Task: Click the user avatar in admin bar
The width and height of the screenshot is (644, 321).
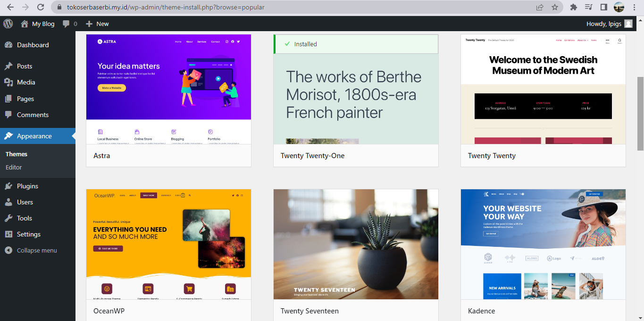Action: (x=628, y=24)
